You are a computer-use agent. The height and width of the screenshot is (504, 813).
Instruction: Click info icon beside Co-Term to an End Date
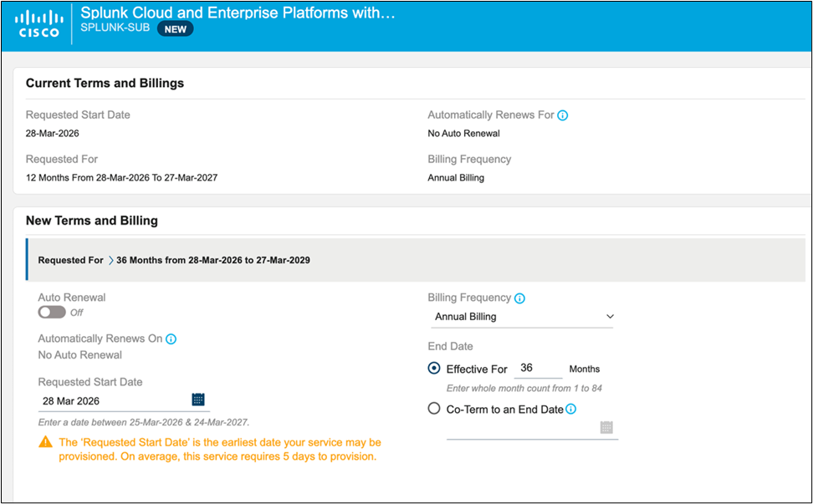(x=571, y=410)
